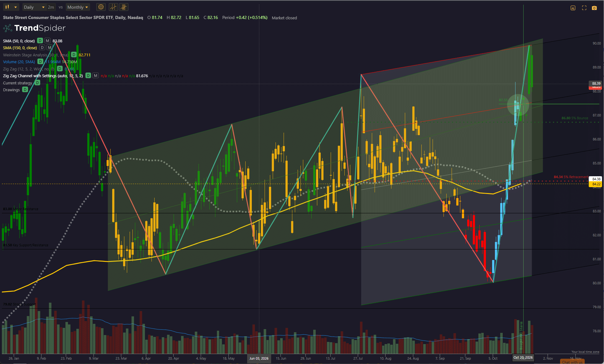604x364 pixels.
Task: Toggle D timeframe for SMA 50
Action: (x=40, y=41)
